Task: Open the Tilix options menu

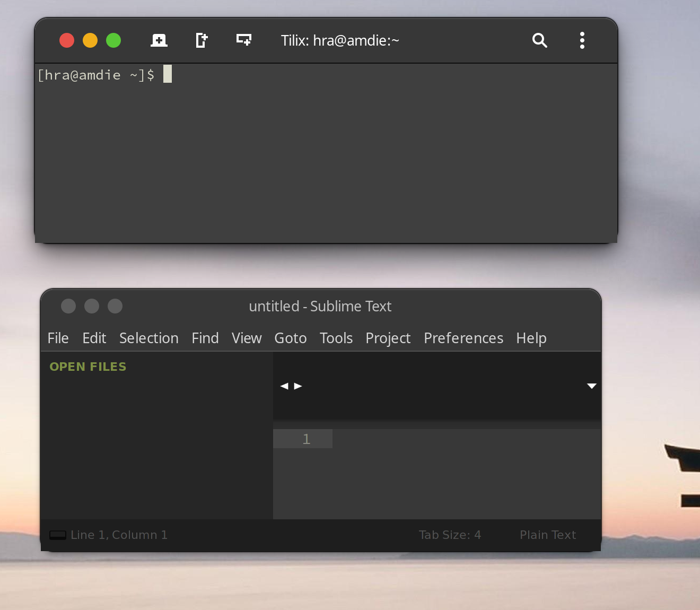Action: (x=582, y=40)
